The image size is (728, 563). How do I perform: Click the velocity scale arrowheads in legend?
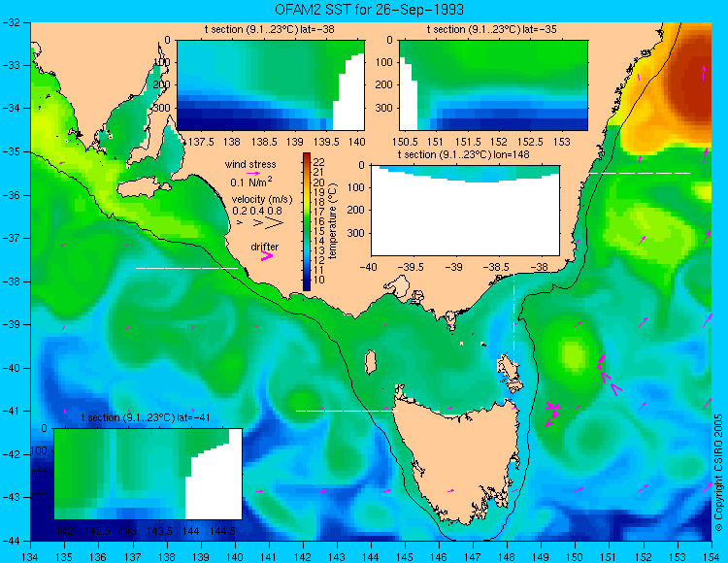click(261, 223)
